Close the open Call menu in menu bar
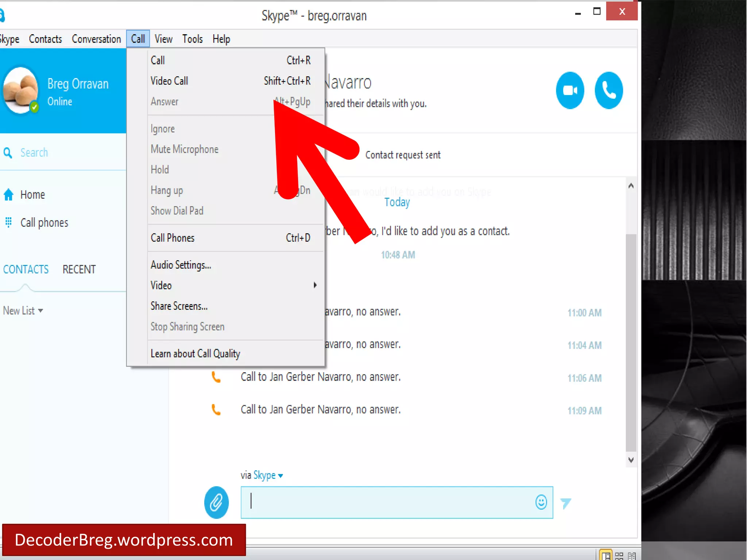The image size is (747, 560). (x=138, y=39)
